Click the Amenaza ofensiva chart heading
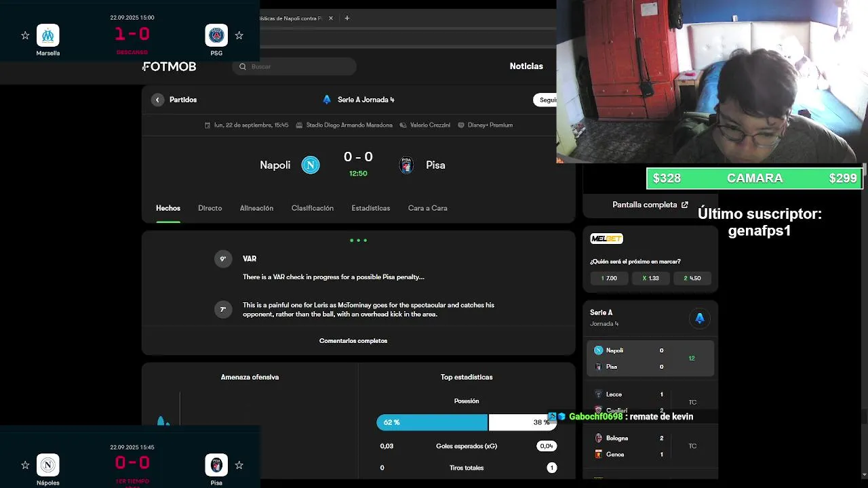 [250, 377]
